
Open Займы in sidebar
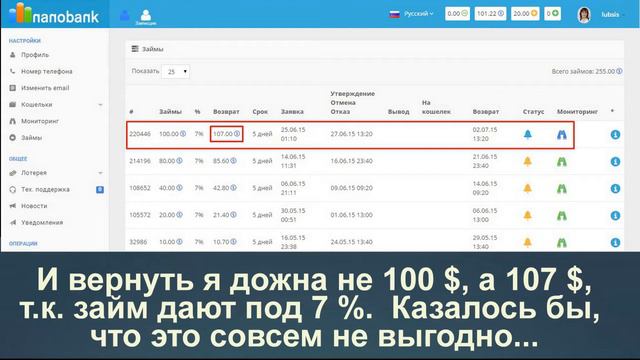[x=31, y=138]
